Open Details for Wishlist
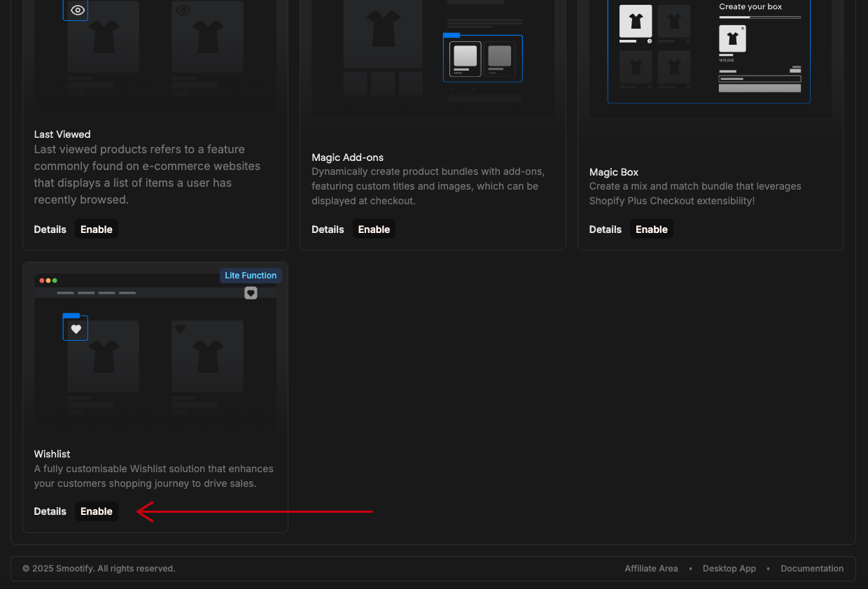This screenshot has height=589, width=868. tap(50, 511)
